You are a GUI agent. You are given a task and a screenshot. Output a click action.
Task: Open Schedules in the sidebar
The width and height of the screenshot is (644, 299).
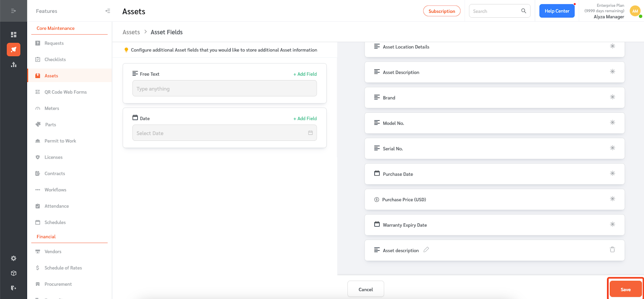click(x=55, y=223)
